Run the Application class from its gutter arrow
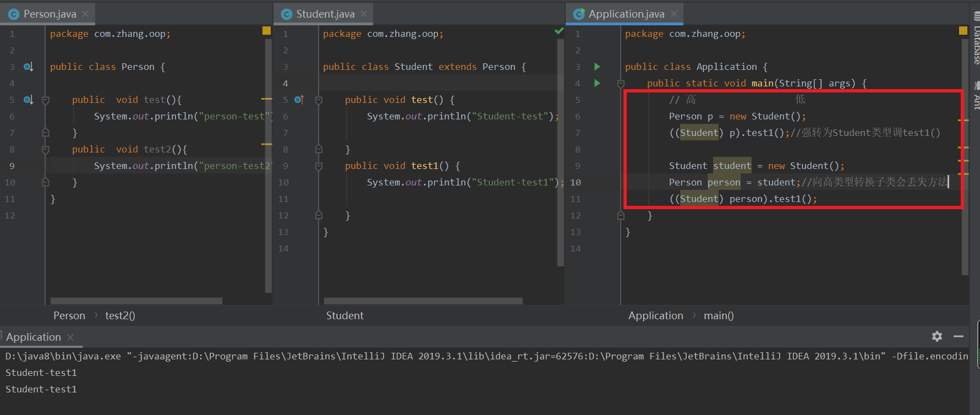Screen dimensions: 980x415 [597, 67]
